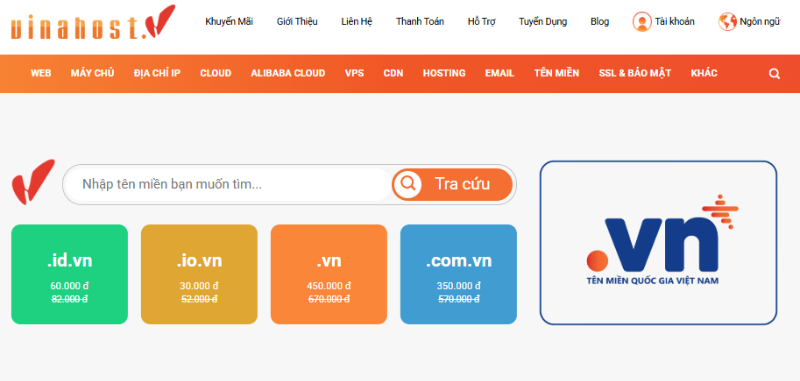
Task: Open Tài khoản account text link
Action: (674, 22)
